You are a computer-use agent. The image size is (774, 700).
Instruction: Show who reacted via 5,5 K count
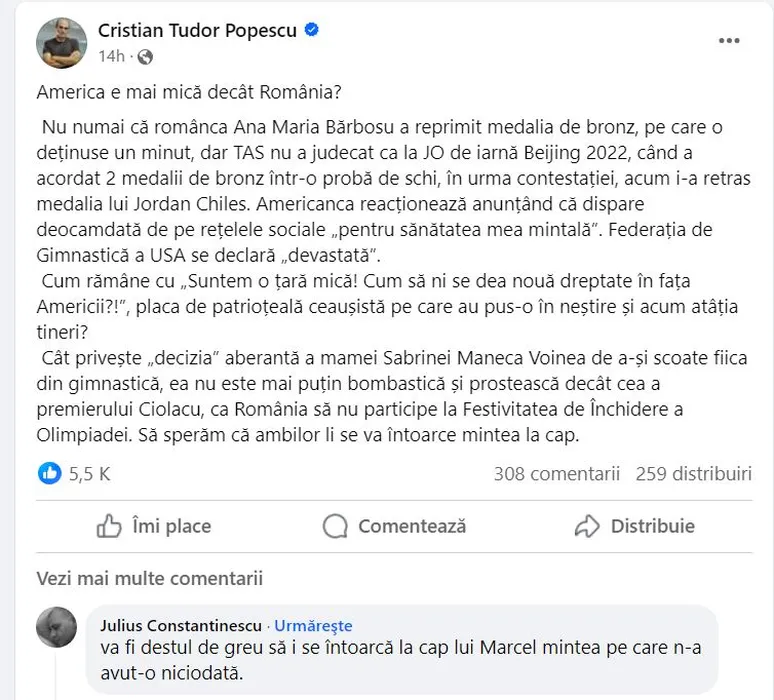pos(89,474)
